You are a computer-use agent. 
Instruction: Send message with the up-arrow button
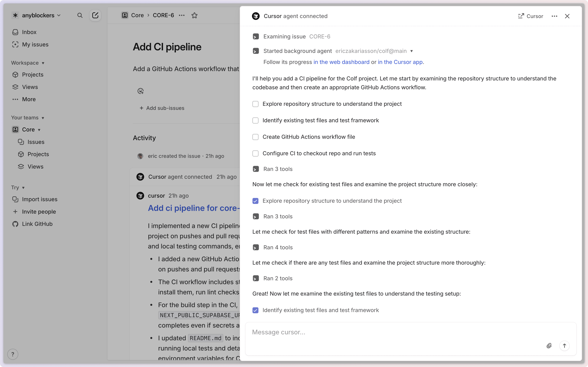coord(565,346)
